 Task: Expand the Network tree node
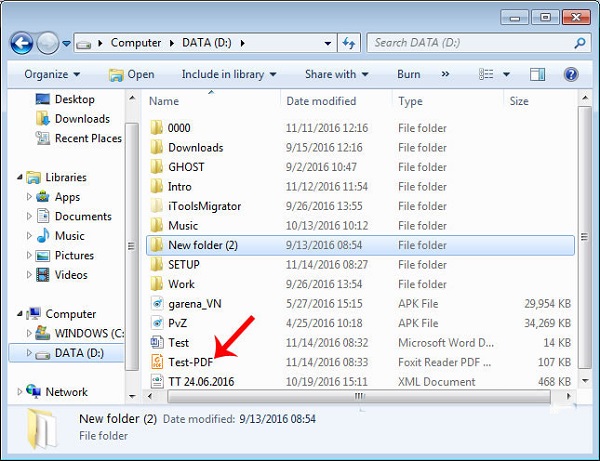[20, 392]
